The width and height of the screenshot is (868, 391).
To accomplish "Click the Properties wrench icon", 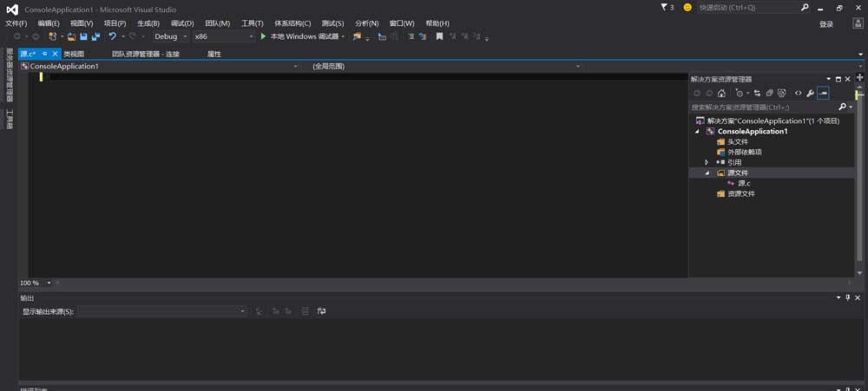I will tap(810, 93).
